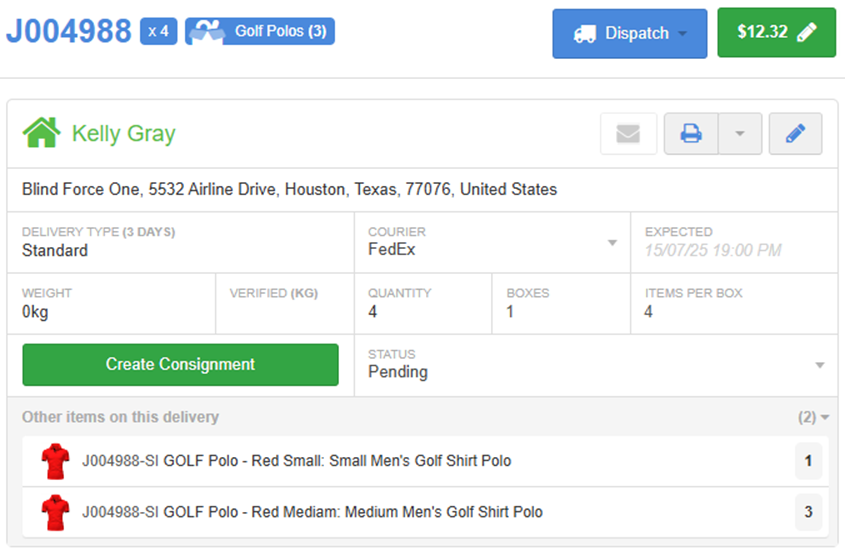This screenshot has height=556, width=845.
Task: Open the job number J004988 link
Action: click(x=68, y=31)
